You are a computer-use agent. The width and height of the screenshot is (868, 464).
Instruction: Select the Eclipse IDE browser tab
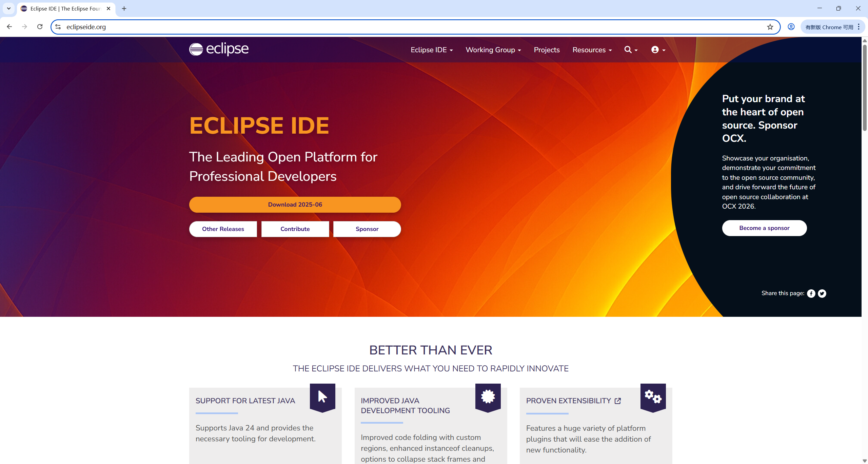coord(66,8)
